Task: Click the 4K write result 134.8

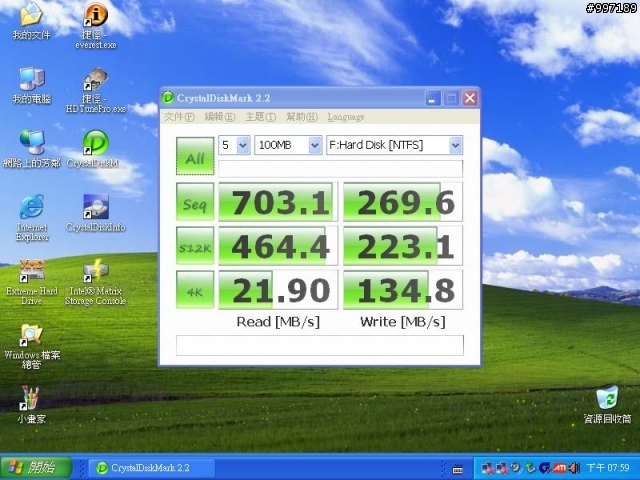Action: tap(403, 290)
